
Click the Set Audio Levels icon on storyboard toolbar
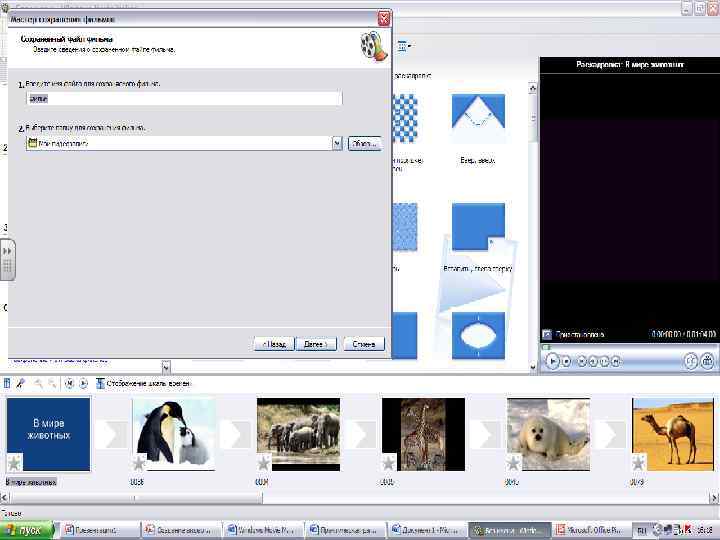coord(7,383)
